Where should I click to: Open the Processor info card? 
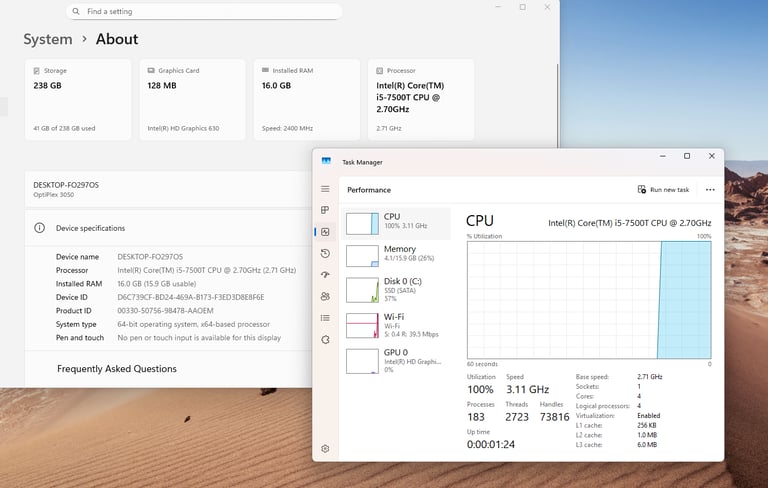421,100
